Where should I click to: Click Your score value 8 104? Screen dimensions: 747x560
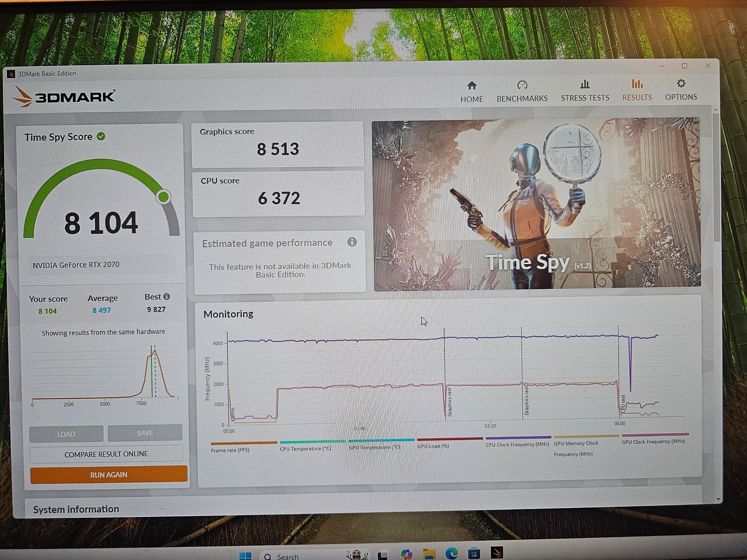click(x=48, y=311)
